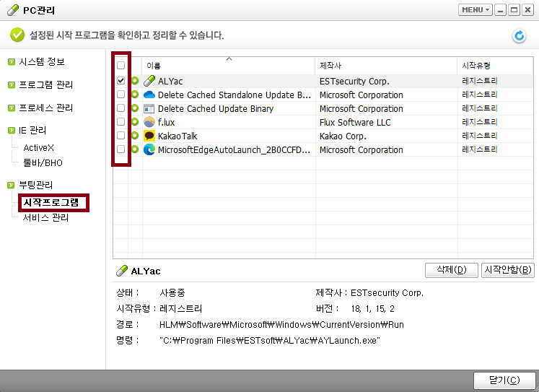The image size is (539, 392).
Task: Check the MicrosoftEdgeAutoLaunch checkbox
Action: pos(120,149)
